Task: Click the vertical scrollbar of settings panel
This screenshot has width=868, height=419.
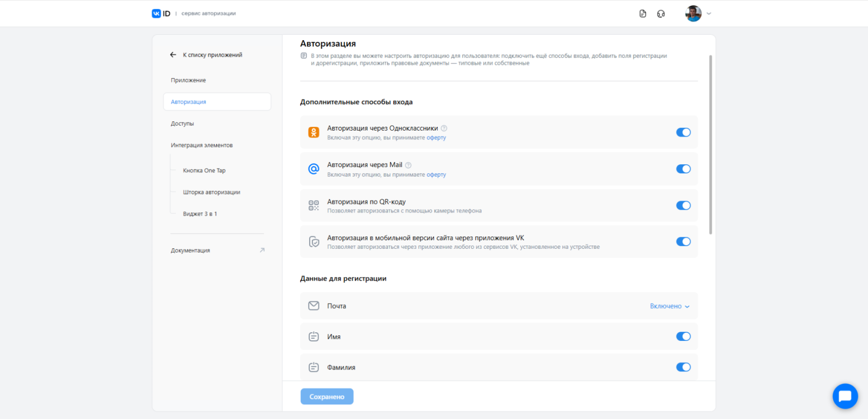Action: coord(710,144)
